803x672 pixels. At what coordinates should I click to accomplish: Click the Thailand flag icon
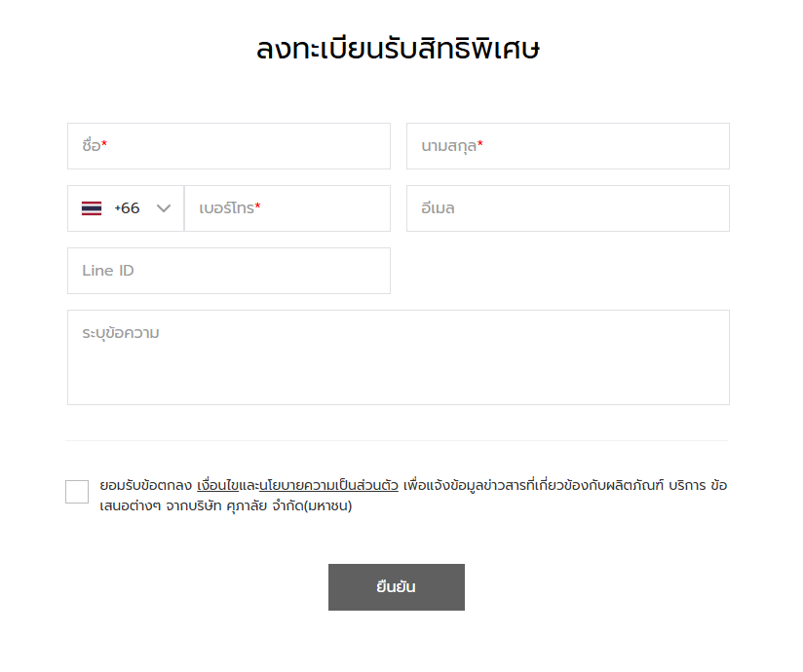point(92,208)
